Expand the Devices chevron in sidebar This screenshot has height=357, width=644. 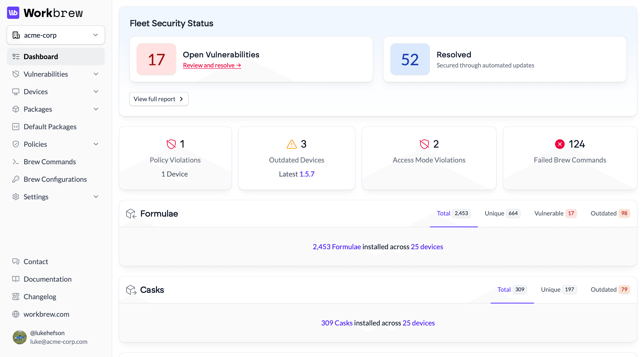(x=96, y=92)
